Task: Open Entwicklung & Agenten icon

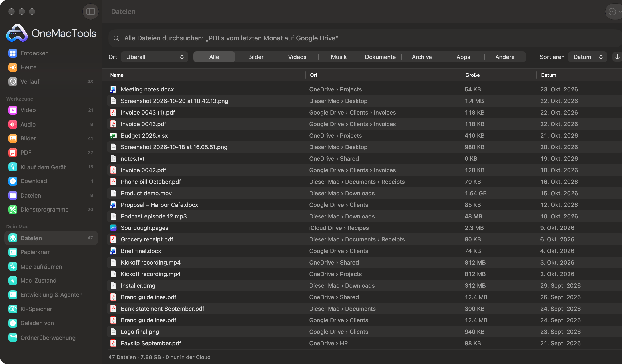Action: [13, 295]
